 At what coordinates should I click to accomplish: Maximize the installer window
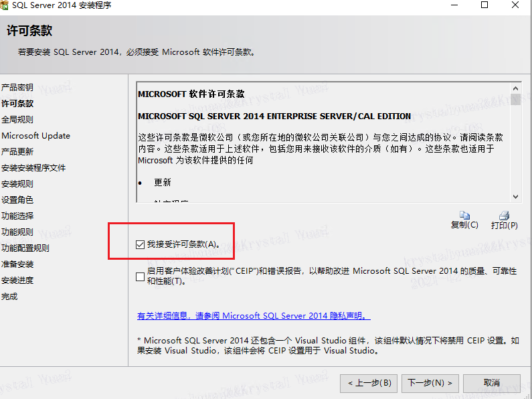(484, 5)
